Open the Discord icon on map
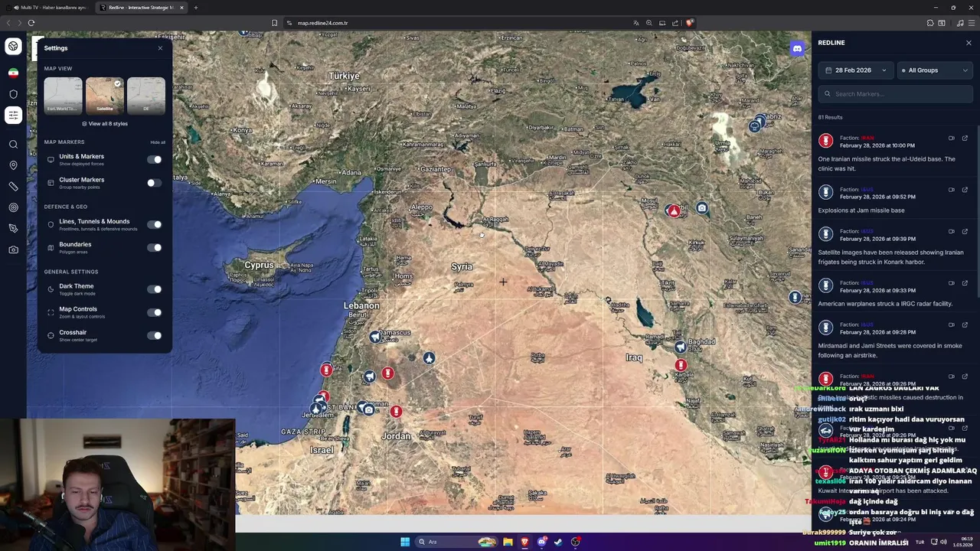This screenshot has width=980, height=551. 797,48
